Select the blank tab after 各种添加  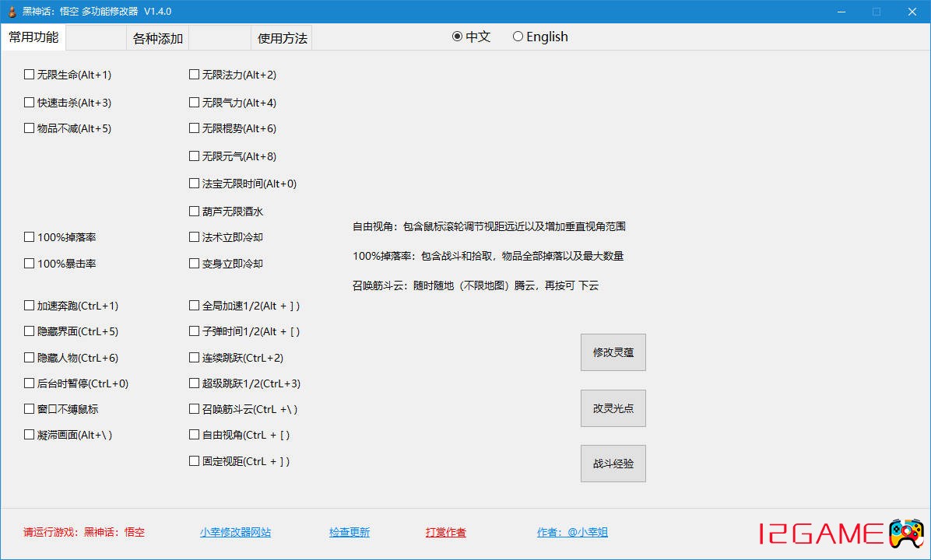tap(220, 39)
